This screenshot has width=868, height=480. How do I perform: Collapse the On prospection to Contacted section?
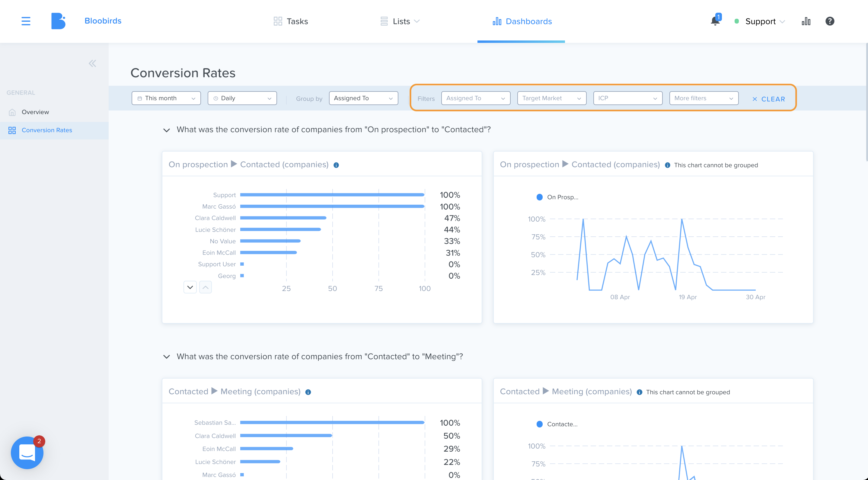click(x=167, y=130)
